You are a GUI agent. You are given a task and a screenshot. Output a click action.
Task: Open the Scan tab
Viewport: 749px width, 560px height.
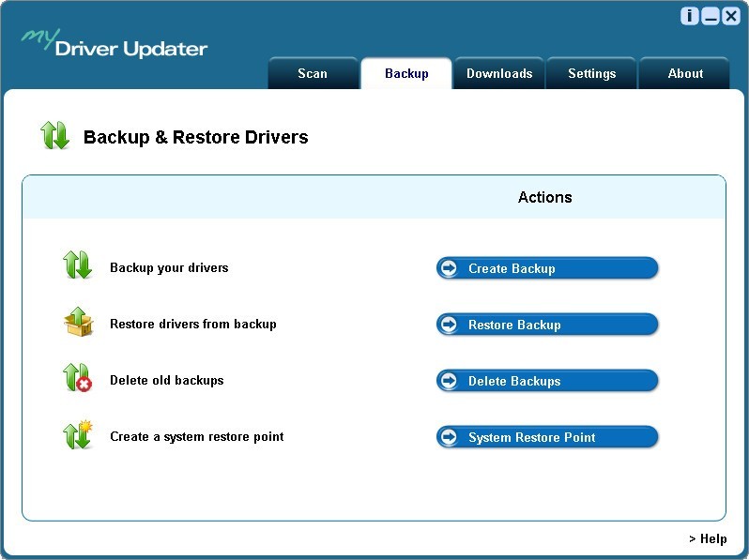click(313, 73)
